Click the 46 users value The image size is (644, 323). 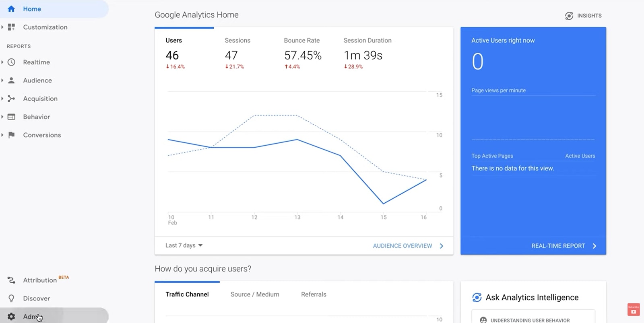coord(172,55)
